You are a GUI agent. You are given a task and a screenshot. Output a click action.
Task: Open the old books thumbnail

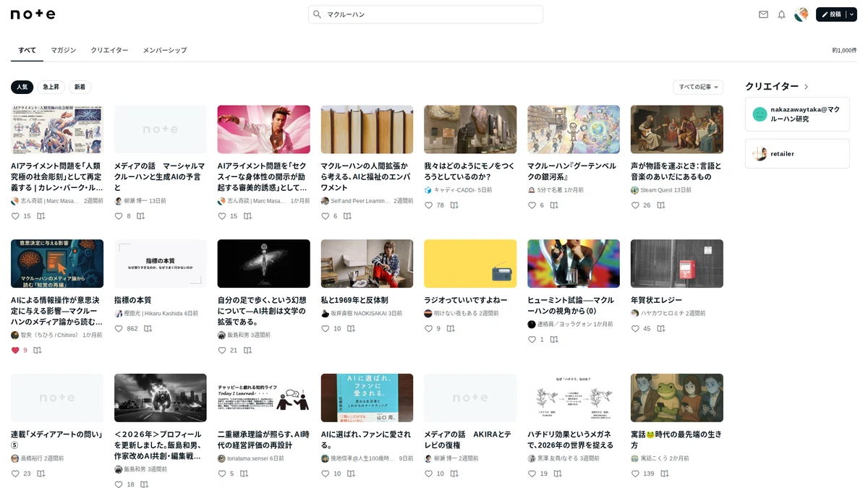click(367, 129)
